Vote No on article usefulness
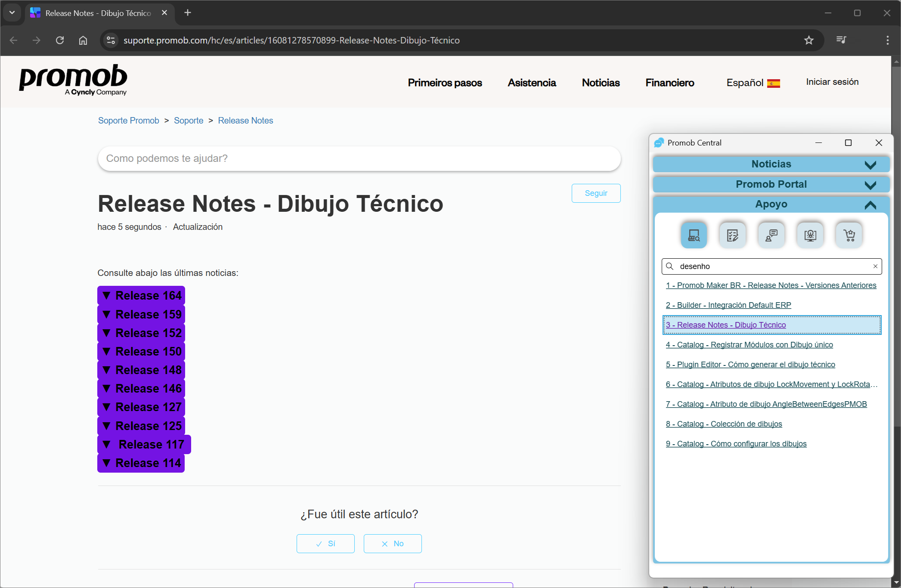 point(393,544)
